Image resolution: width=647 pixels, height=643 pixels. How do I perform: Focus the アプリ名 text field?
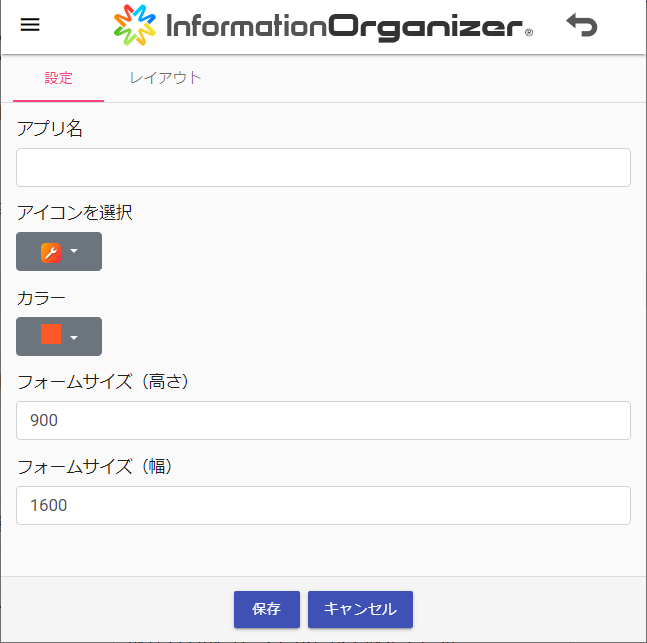[323, 167]
